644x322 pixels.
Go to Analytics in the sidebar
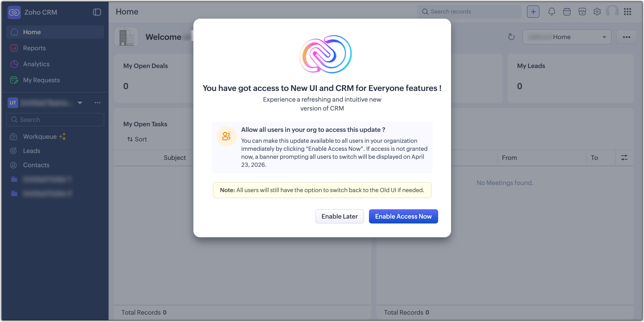36,64
